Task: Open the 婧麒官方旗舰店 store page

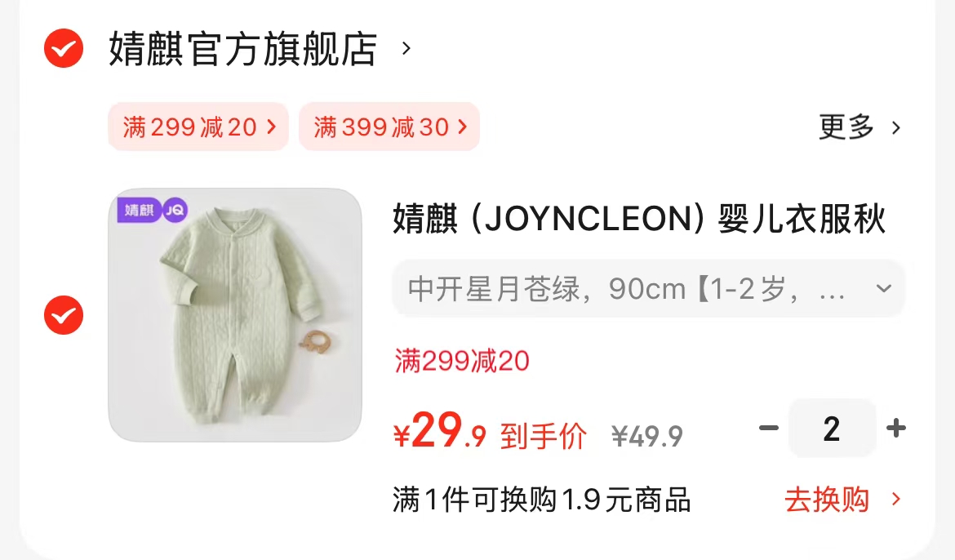Action: [x=243, y=49]
